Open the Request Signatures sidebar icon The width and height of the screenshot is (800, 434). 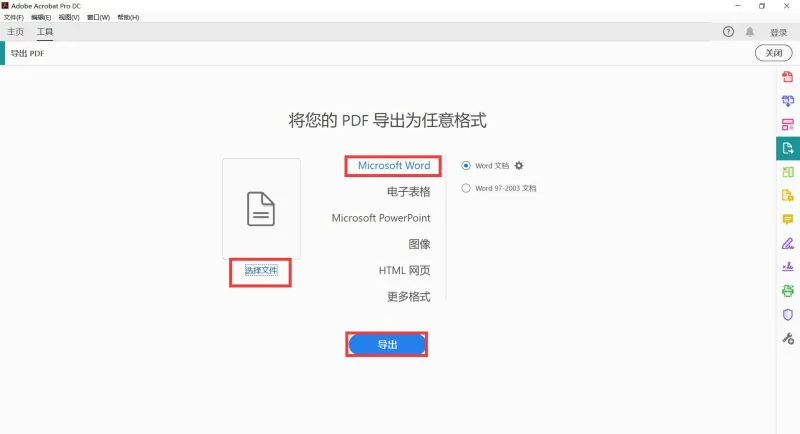pos(787,267)
